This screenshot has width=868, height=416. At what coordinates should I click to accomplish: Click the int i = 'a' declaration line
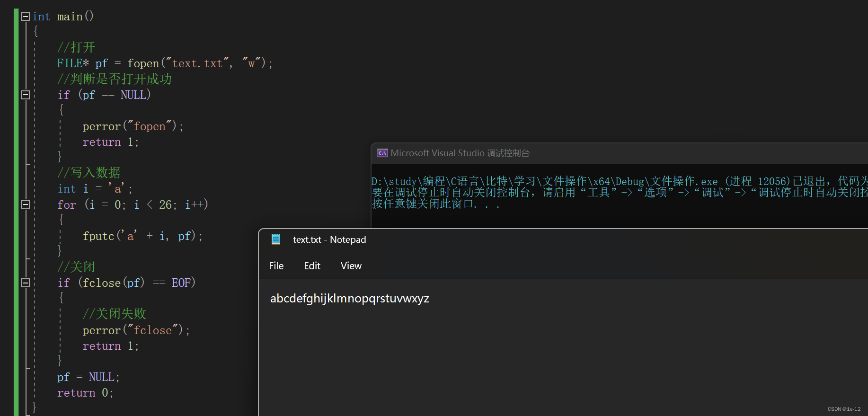point(95,189)
